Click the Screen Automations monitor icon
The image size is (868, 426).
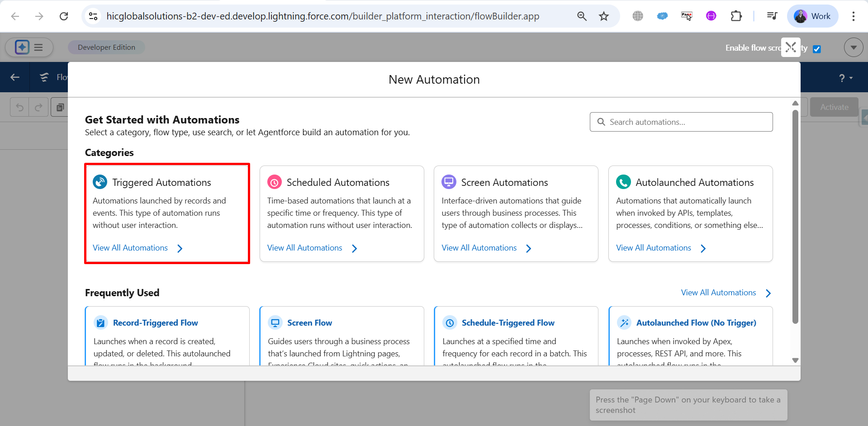tap(449, 182)
